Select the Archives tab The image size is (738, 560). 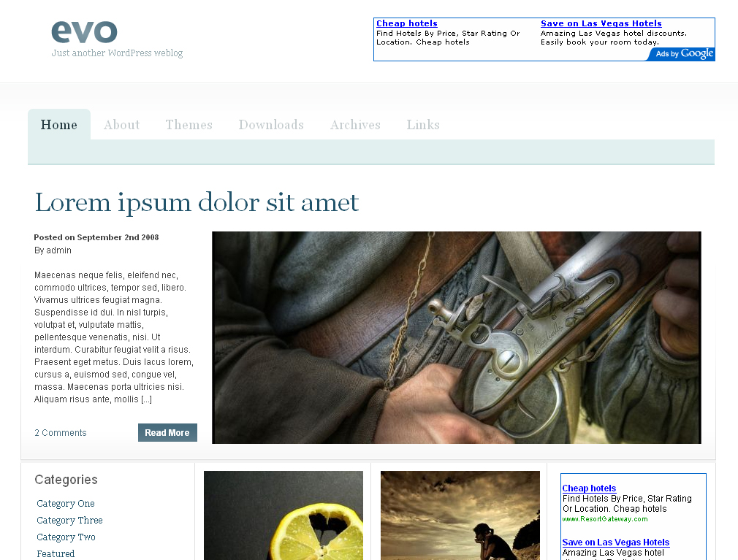[355, 125]
